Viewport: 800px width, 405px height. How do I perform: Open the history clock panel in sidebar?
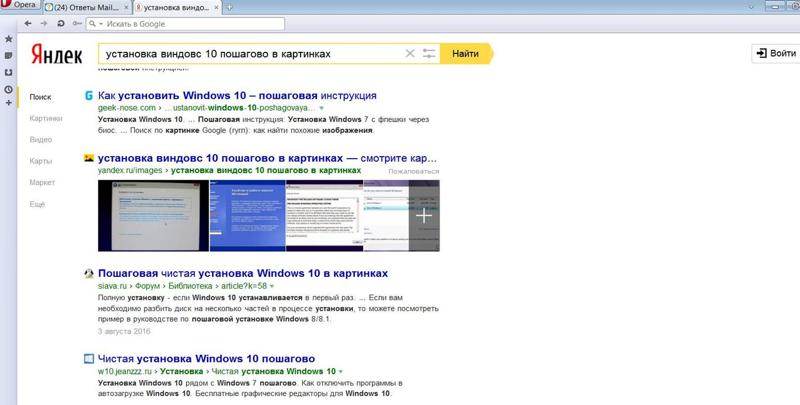coord(8,89)
